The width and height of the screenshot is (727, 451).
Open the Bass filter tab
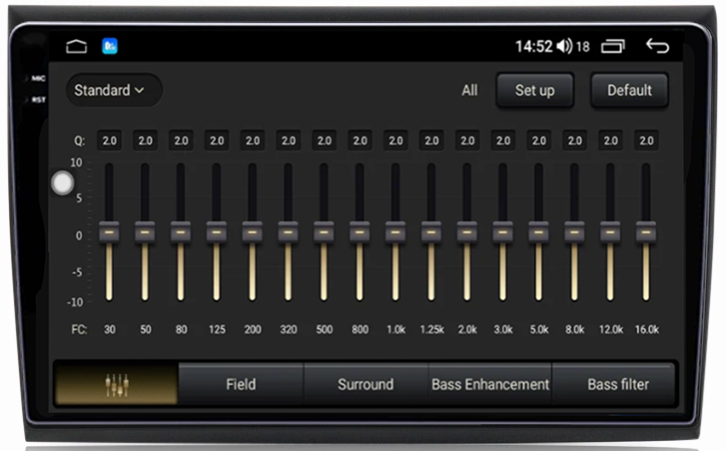click(x=614, y=384)
